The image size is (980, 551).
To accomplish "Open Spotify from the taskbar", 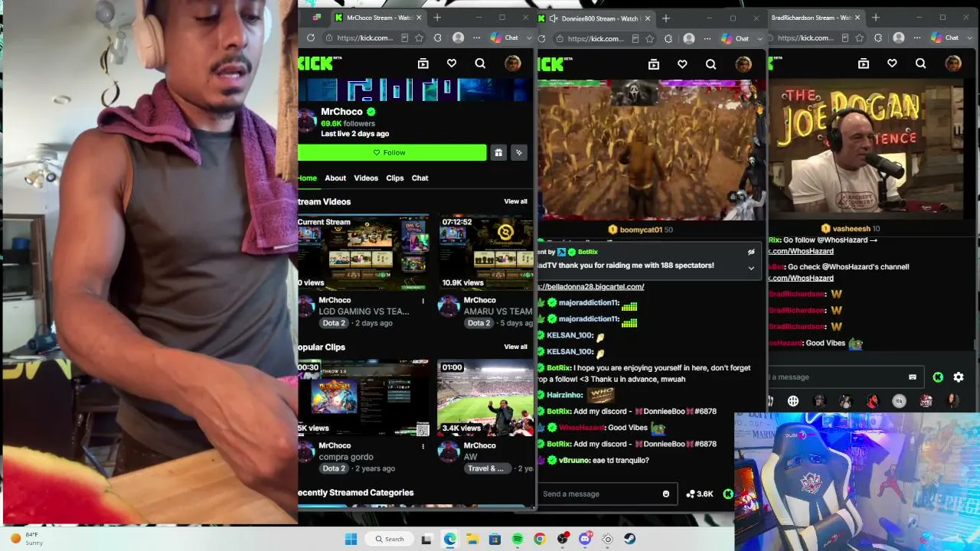I will coord(518,539).
